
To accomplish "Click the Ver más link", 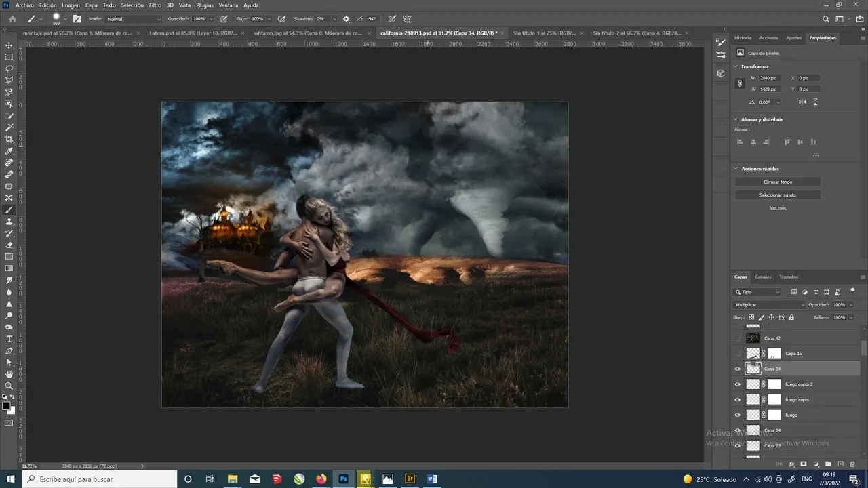I will coord(778,207).
